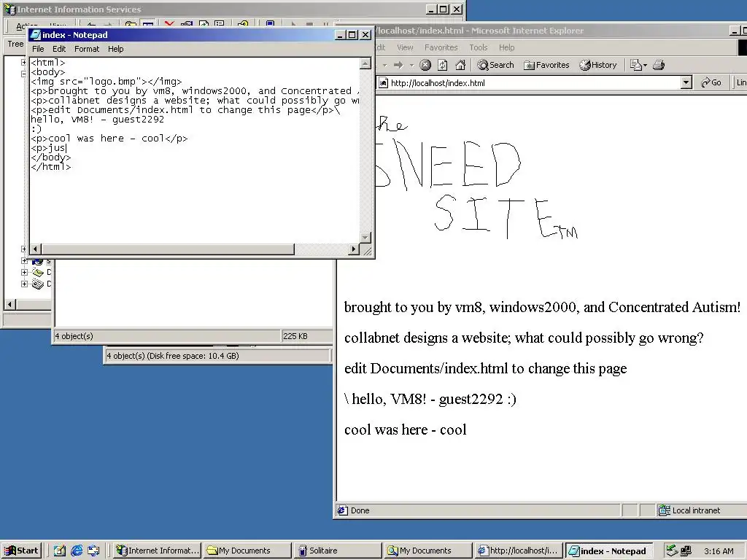Image resolution: width=747 pixels, height=560 pixels.
Task: Click Notepad's vertical scrollbar up arrow
Action: (x=365, y=63)
